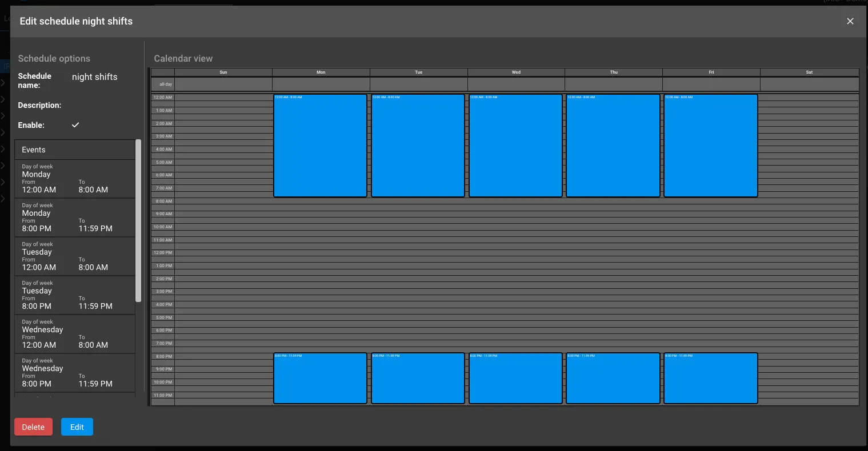Select the Wednesday 8:00 PM to 11:59 PM event

[x=75, y=373]
